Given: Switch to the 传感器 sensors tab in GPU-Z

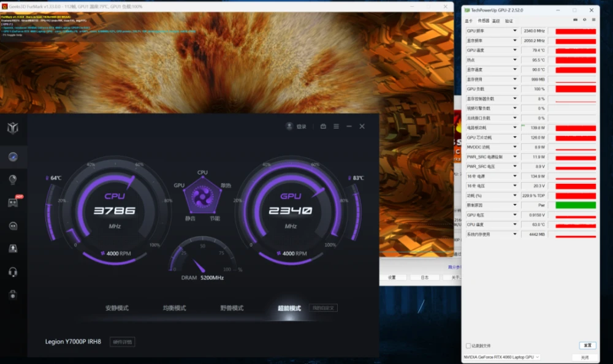Looking at the screenshot, I should [x=483, y=21].
